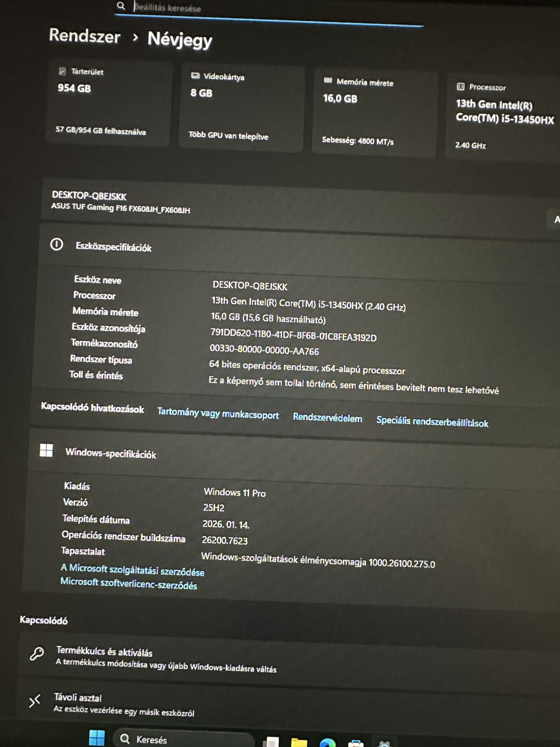This screenshot has height=747, width=560.
Task: Click the Memória mérete RAM icon
Action: (x=328, y=80)
